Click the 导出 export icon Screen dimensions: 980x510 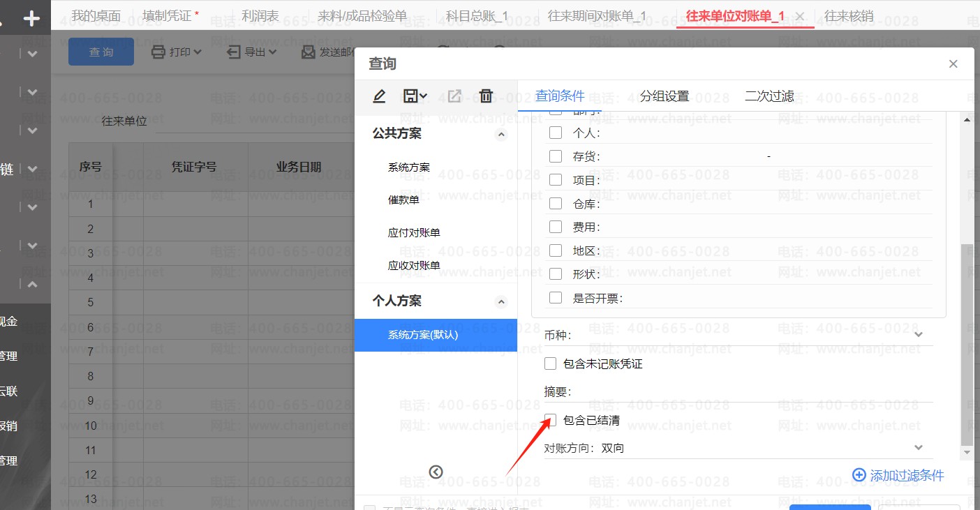tap(234, 52)
